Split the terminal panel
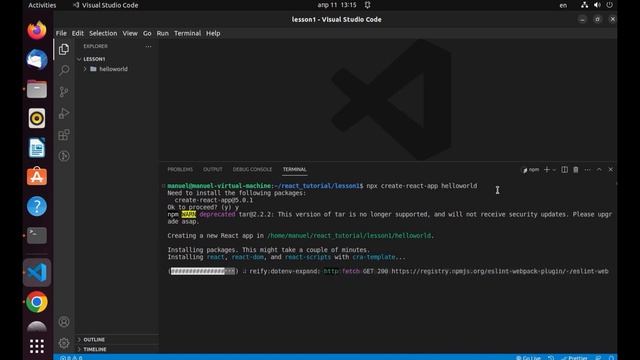The height and width of the screenshot is (360, 640). [564, 169]
